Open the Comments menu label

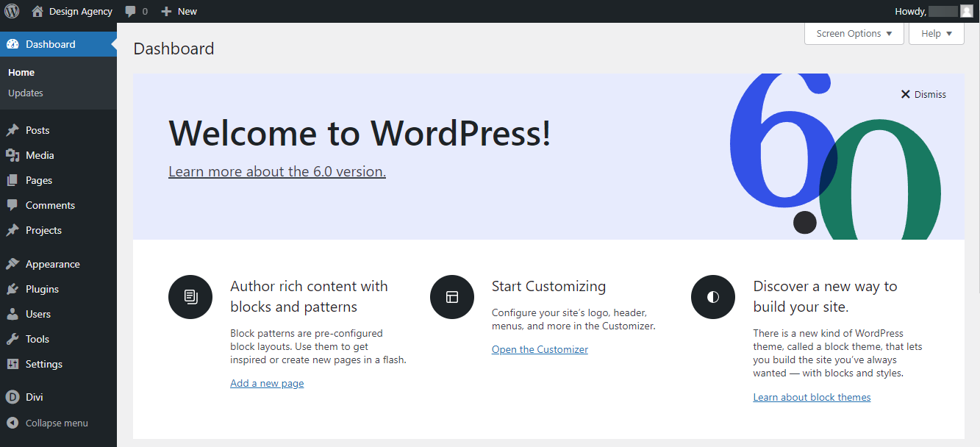pos(50,205)
